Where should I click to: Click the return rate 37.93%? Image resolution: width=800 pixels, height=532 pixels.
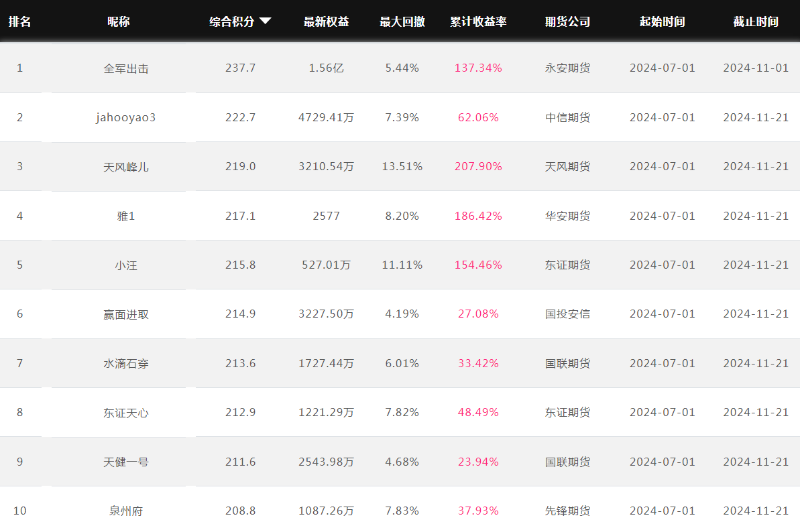tap(478, 511)
